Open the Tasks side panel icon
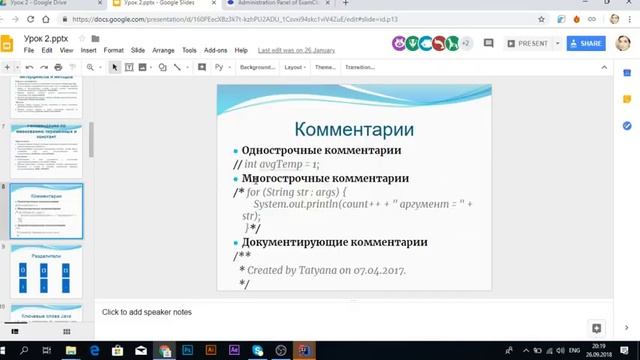640x360 pixels. coord(627,126)
